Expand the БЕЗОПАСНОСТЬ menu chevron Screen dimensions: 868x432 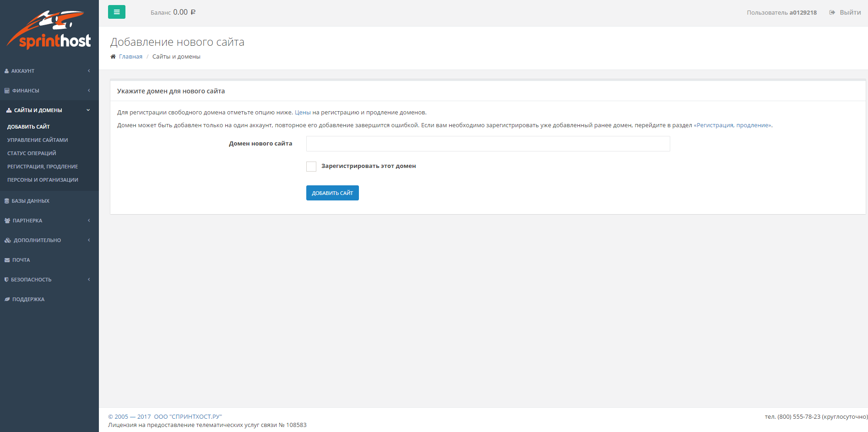[x=89, y=280]
